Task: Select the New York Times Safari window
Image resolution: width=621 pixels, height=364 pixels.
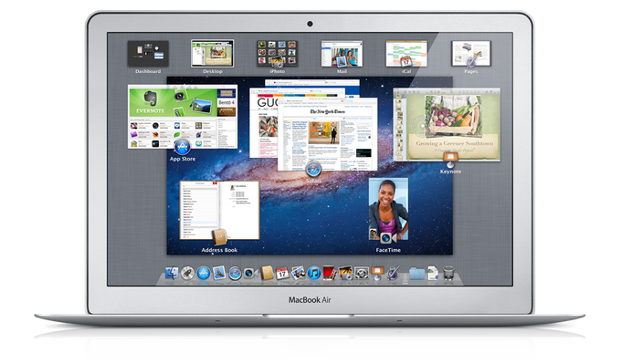Action: [x=328, y=134]
